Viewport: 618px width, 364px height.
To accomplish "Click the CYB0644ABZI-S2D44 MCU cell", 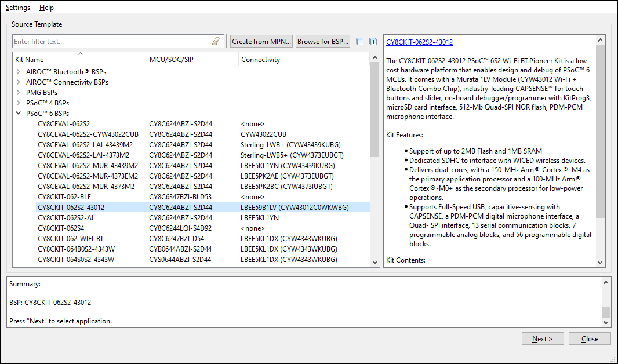I will [180, 249].
